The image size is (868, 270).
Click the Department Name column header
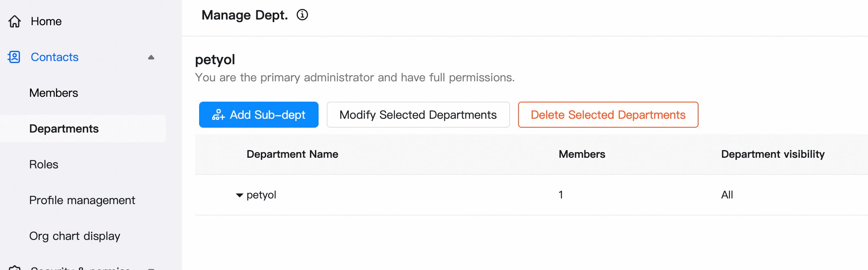(293, 154)
